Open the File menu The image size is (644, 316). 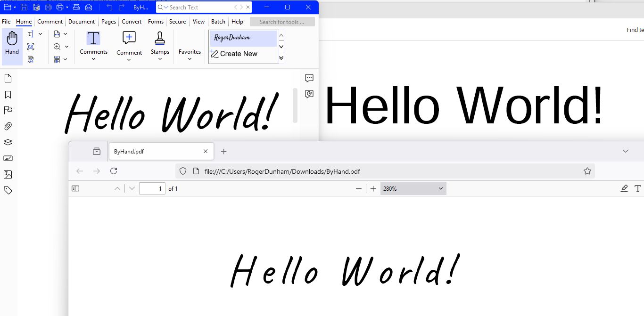6,22
